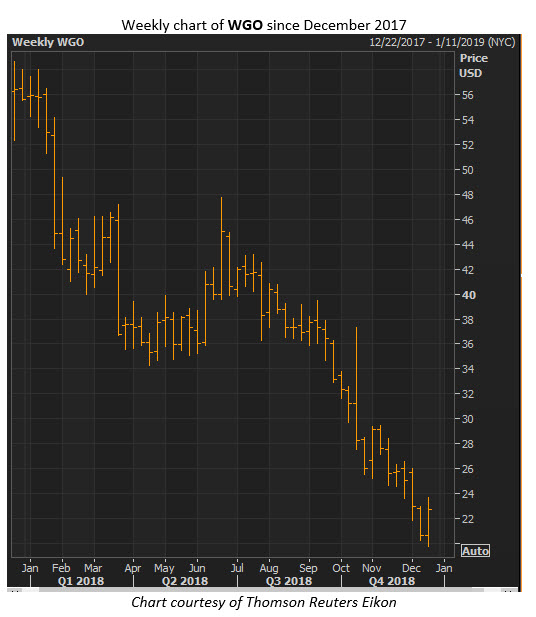Image resolution: width=536 pixels, height=617 pixels.
Task: Click the 24 price axis value
Action: pos(468,494)
